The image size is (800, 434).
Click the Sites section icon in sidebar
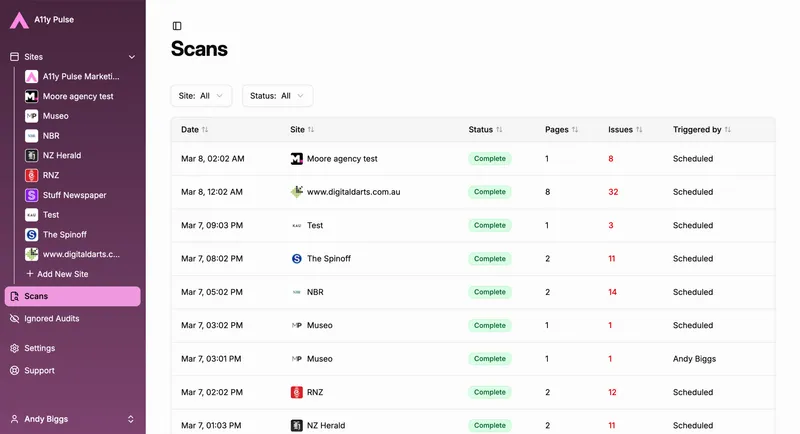(14, 57)
